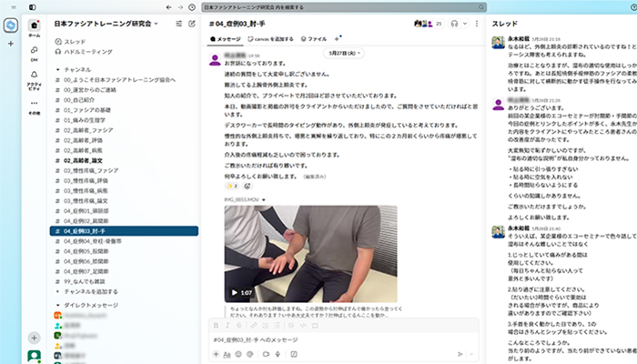Add a new tab with the plus beside ファイル
The width and height of the screenshot is (637, 364).
pos(337,39)
